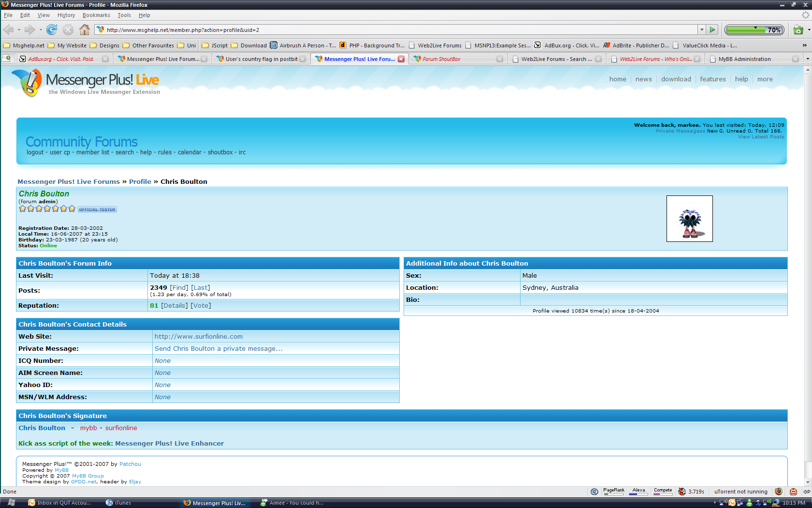The height and width of the screenshot is (508, 812).
Task: Open the Messenger Plus! Live Enhancer signature link
Action: (x=169, y=443)
